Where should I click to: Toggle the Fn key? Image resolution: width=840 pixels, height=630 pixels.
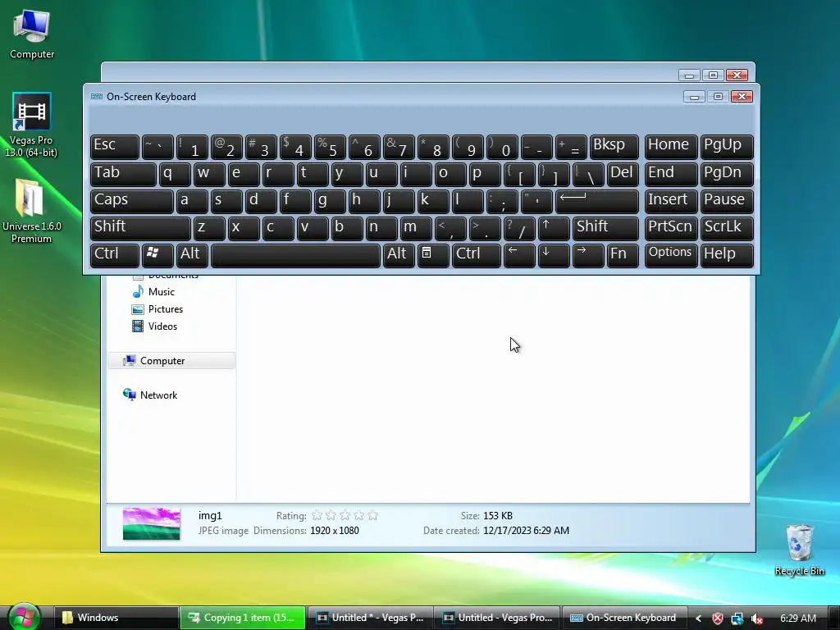coord(623,254)
